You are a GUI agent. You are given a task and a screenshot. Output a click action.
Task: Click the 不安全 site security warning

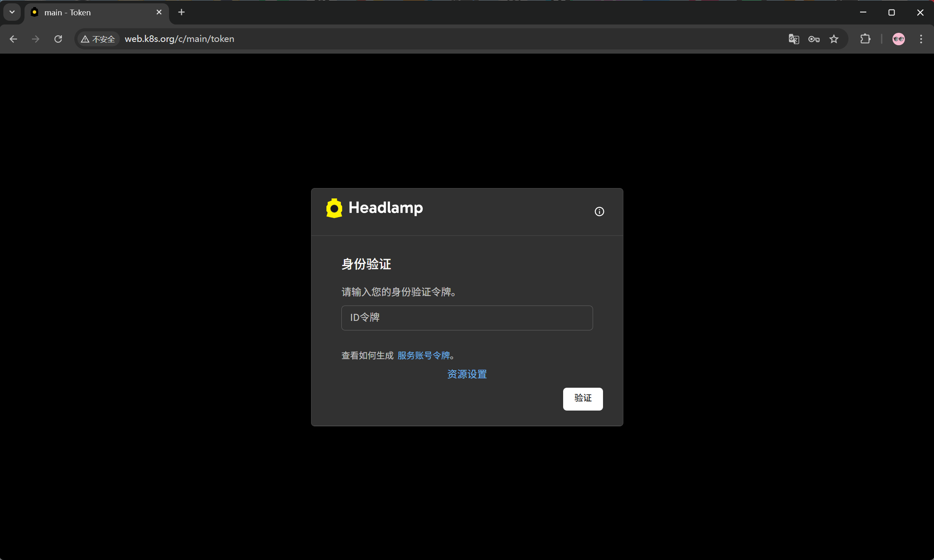pos(98,39)
